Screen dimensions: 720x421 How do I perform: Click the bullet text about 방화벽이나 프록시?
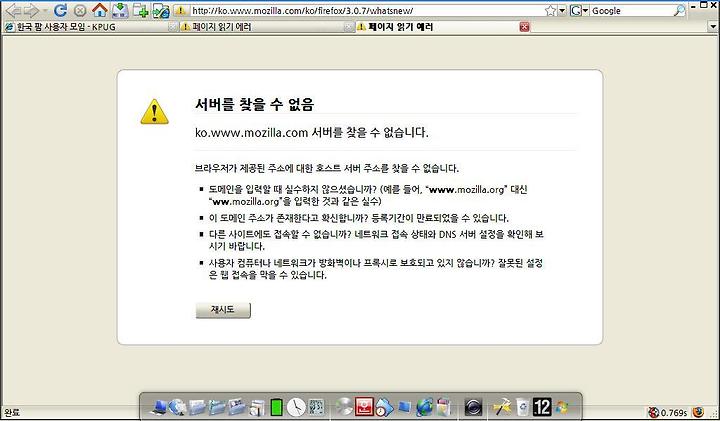click(376, 269)
